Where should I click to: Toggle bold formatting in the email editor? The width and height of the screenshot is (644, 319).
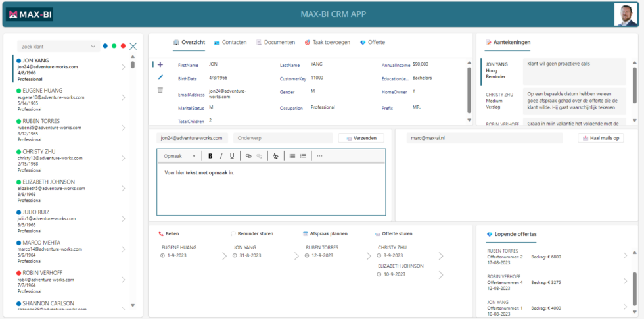(x=210, y=156)
